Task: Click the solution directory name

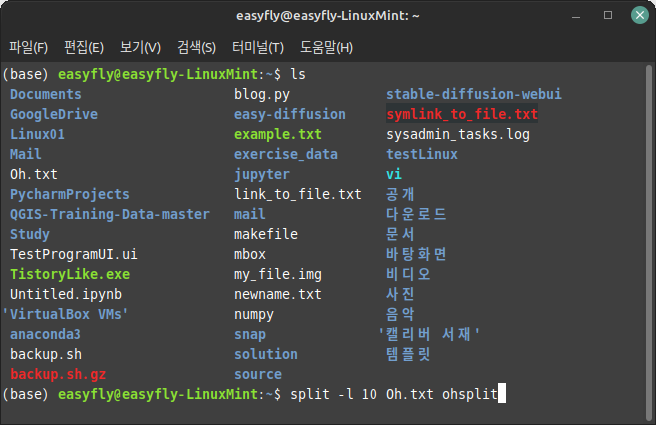Action: [x=266, y=354]
